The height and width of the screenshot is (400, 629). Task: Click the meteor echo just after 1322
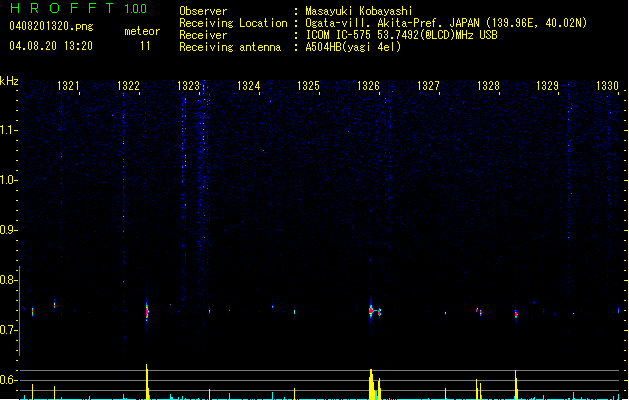tap(147, 311)
